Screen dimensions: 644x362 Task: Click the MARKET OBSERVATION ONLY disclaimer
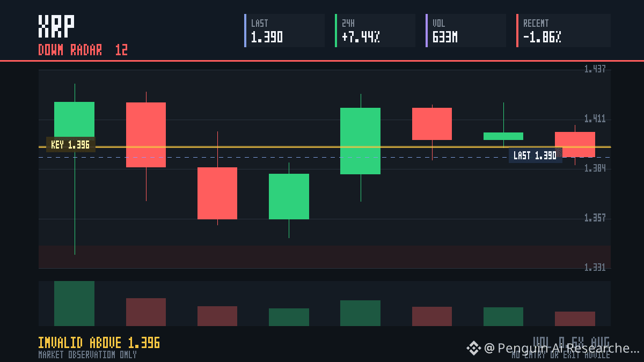pyautogui.click(x=87, y=354)
